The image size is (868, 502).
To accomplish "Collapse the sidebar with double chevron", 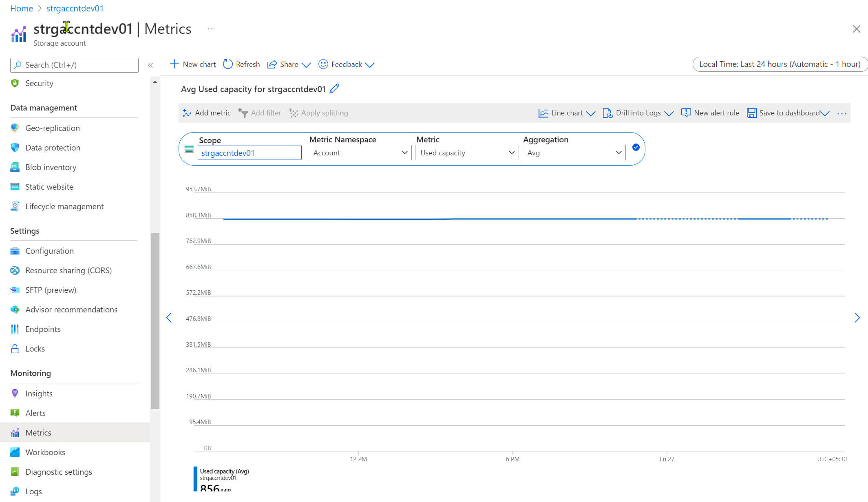I will click(x=150, y=65).
